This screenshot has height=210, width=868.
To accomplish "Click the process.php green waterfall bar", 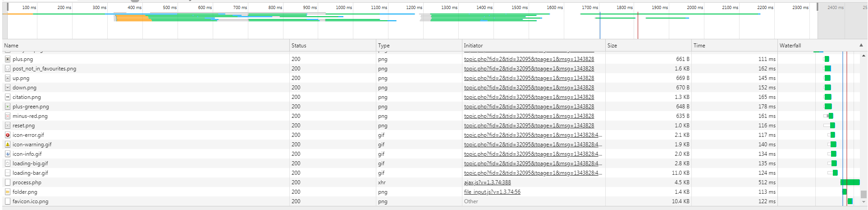I will click(x=850, y=182).
